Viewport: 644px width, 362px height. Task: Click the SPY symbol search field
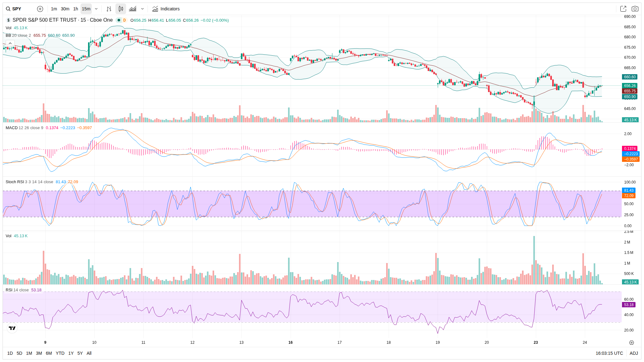click(x=19, y=9)
